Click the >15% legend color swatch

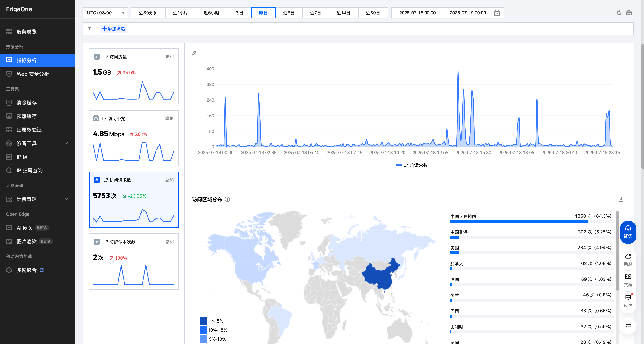coord(203,321)
